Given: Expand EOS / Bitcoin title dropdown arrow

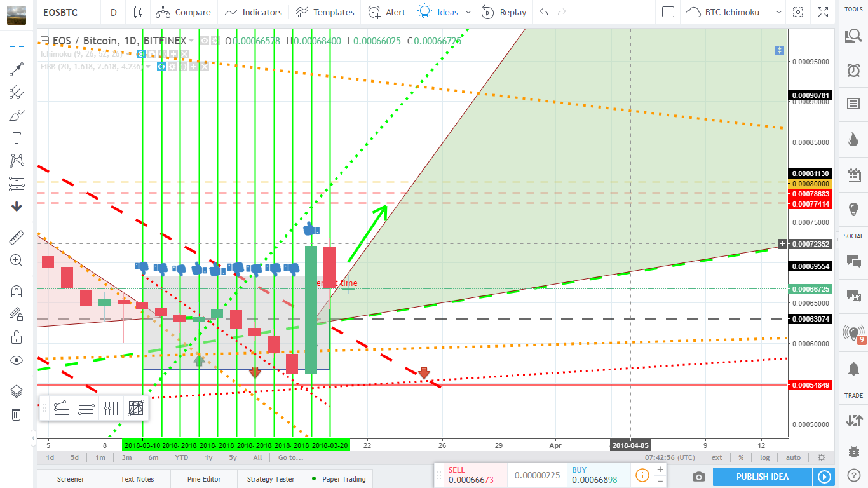Looking at the screenshot, I should [191, 41].
